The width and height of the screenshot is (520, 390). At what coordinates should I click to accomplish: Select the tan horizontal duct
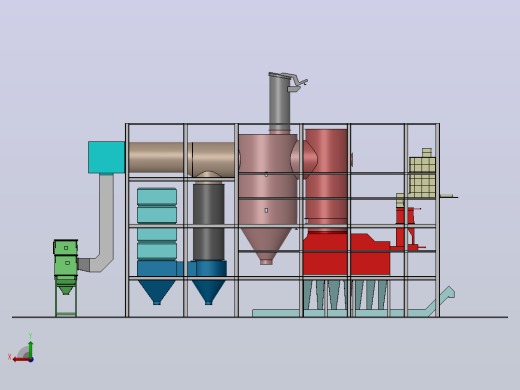pos(182,159)
